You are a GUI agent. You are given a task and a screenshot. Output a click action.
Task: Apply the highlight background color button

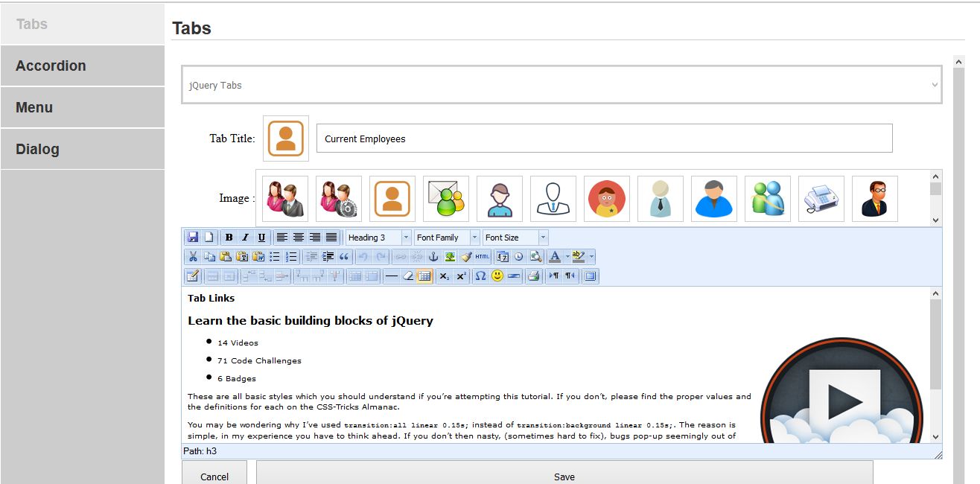tap(579, 257)
